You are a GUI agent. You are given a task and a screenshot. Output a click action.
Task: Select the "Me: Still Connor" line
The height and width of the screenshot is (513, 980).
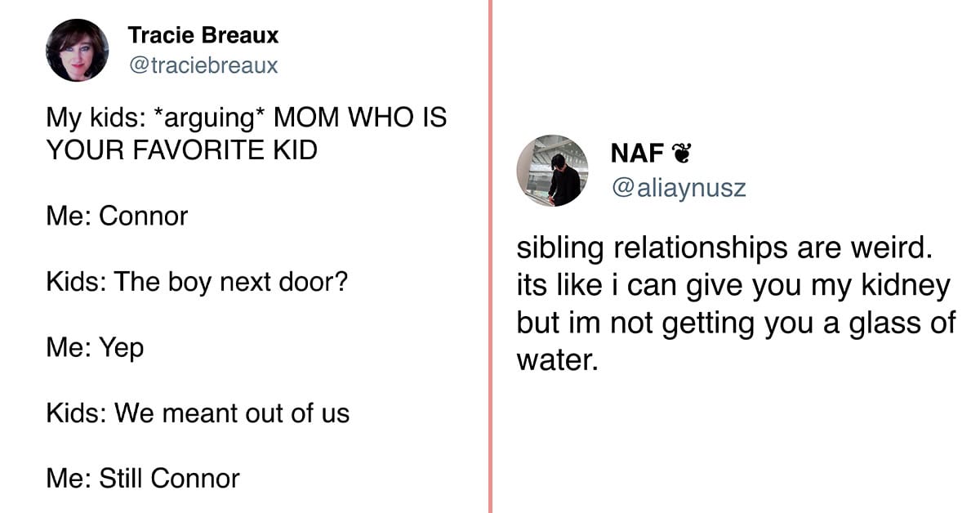pyautogui.click(x=143, y=479)
